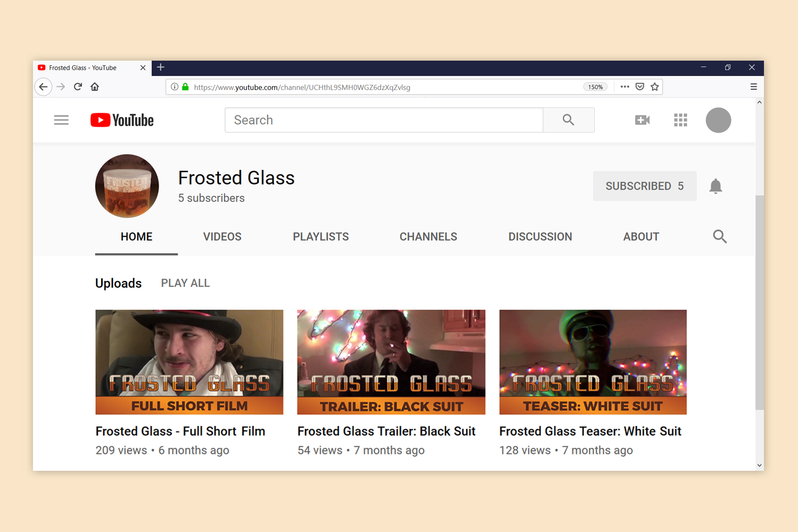Image resolution: width=798 pixels, height=532 pixels.
Task: Open the YouTube apps grid
Action: [x=680, y=120]
